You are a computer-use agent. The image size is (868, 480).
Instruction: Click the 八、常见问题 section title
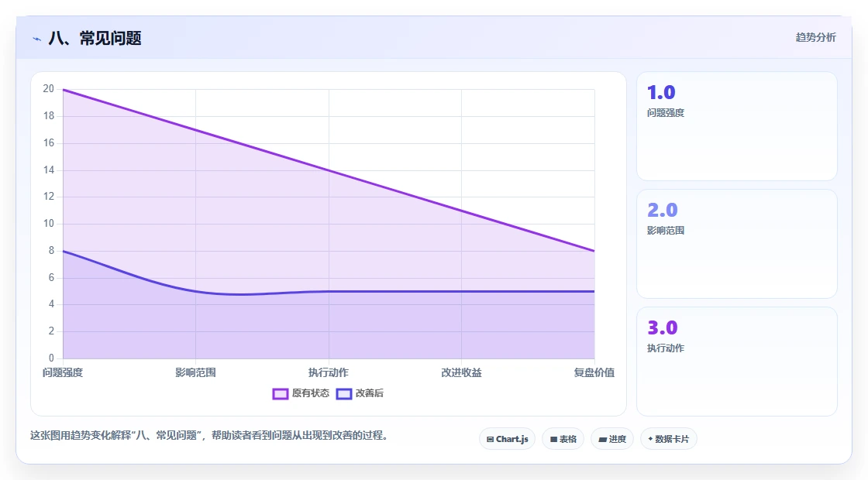[95, 38]
